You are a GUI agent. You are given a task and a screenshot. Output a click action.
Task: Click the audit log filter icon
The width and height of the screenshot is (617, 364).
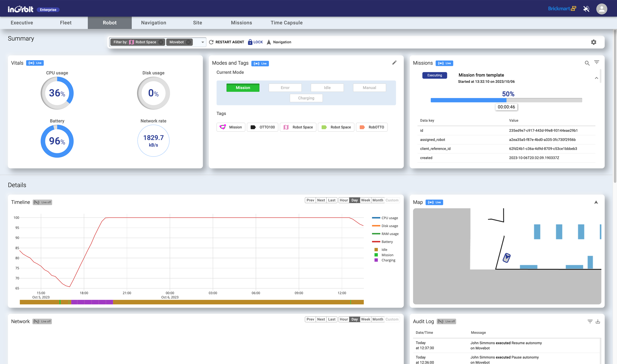(590, 321)
